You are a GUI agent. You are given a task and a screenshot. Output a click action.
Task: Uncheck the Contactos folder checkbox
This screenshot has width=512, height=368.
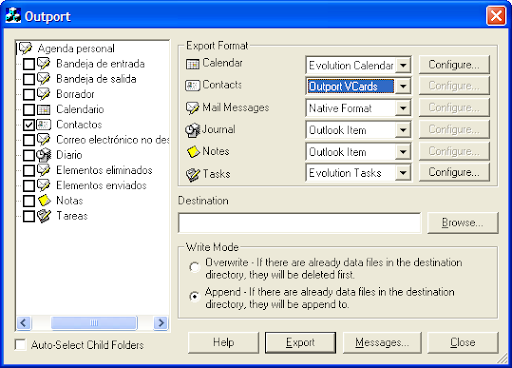tap(29, 125)
